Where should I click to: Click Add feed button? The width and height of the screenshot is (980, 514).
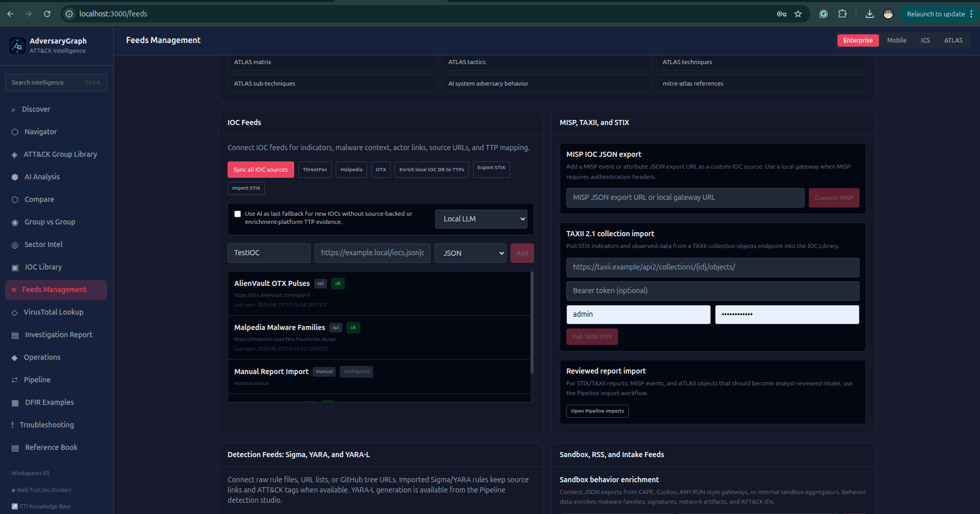(x=522, y=253)
